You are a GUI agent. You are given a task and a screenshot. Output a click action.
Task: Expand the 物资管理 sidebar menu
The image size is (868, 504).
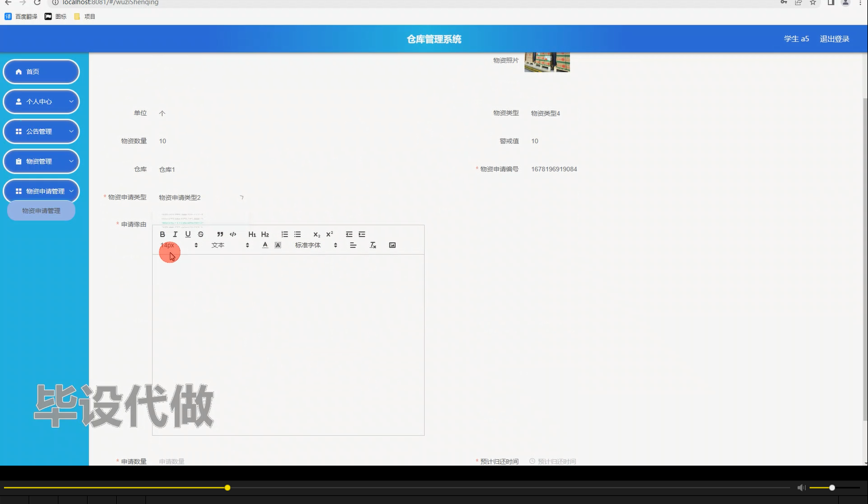coord(41,161)
